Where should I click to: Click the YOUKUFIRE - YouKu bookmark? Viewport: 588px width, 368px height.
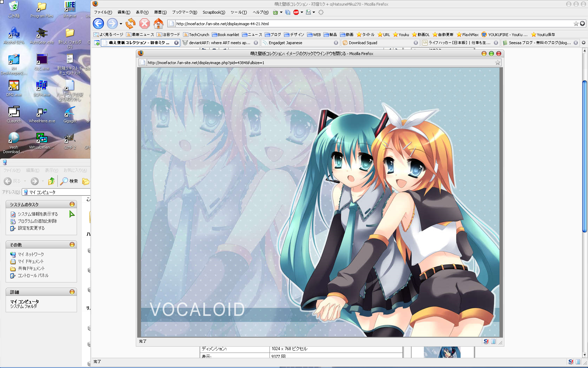point(504,35)
